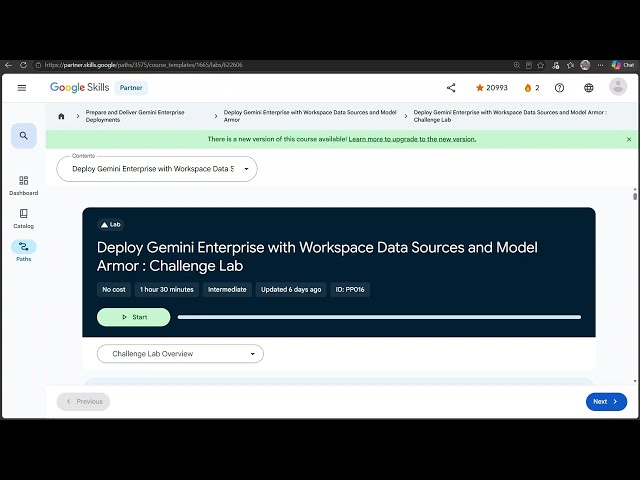This screenshot has width=640, height=480.
Task: Open the points star showing 20993
Action: coord(491,88)
